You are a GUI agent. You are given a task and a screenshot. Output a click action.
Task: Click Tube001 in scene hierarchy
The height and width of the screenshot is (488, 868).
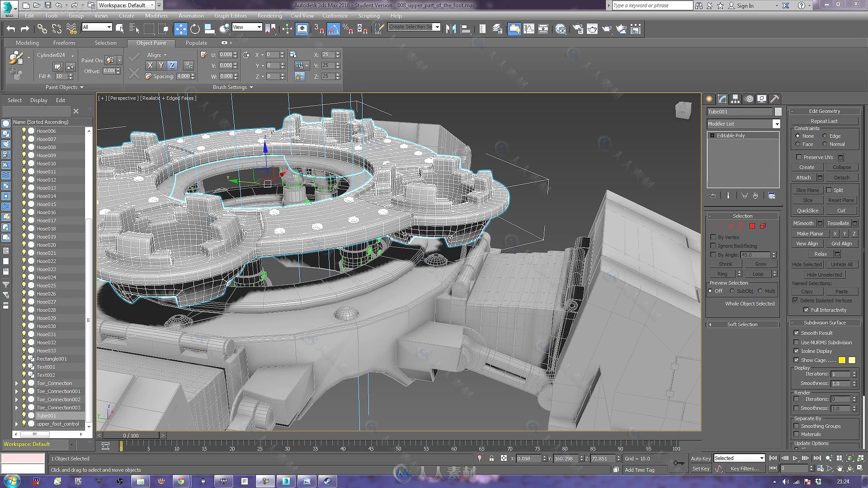coord(47,415)
